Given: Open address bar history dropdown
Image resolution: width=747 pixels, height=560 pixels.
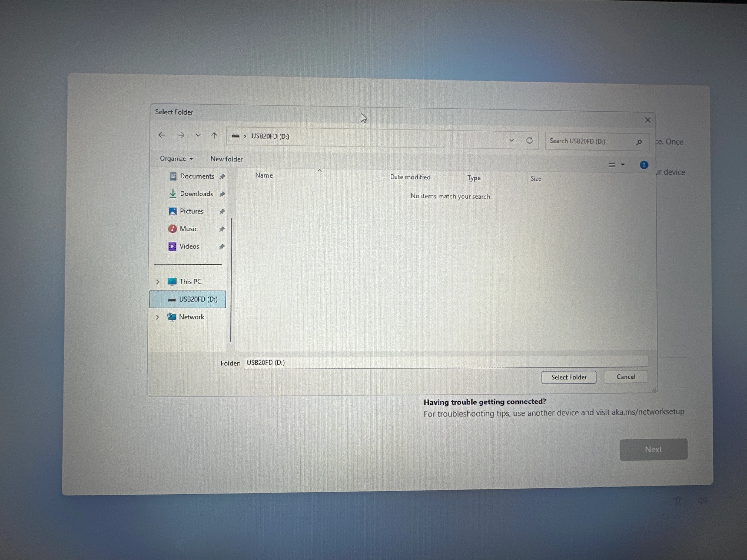Looking at the screenshot, I should pos(511,140).
